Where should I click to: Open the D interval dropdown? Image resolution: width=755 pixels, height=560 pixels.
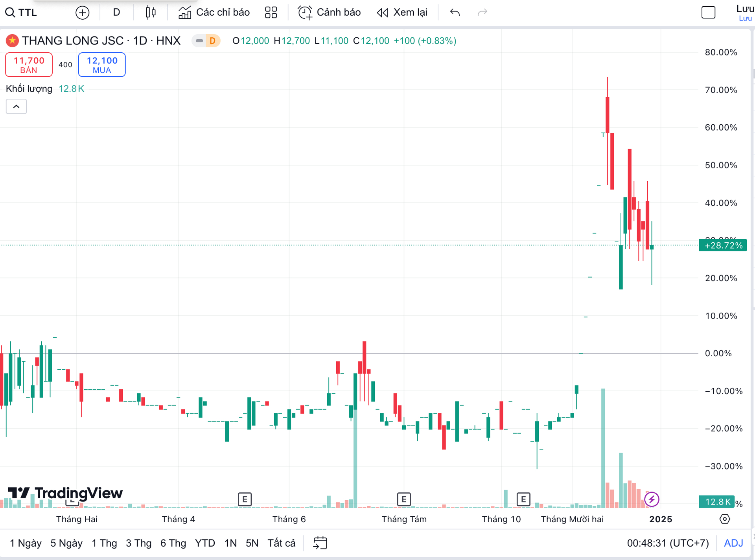tap(116, 13)
